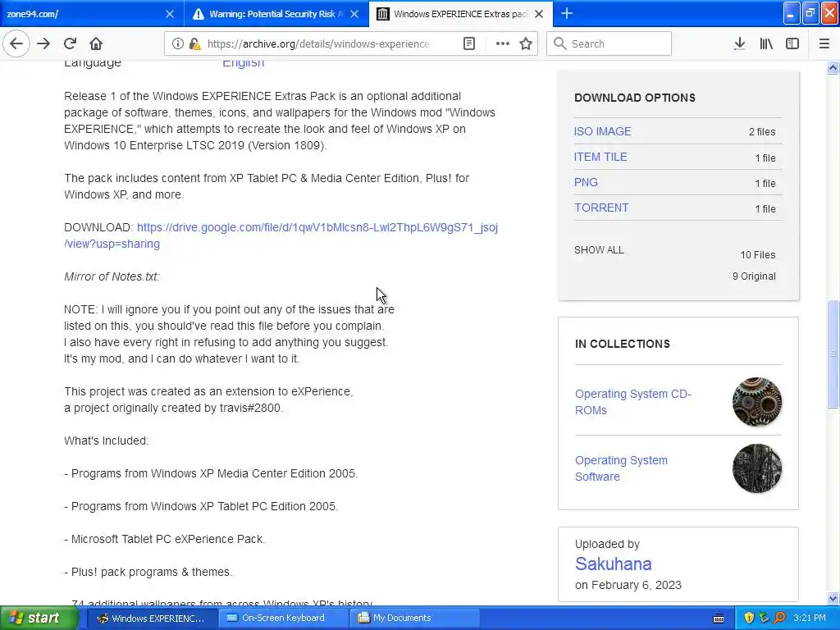Download the TORRENT file
This screenshot has height=630, width=840.
[601, 208]
